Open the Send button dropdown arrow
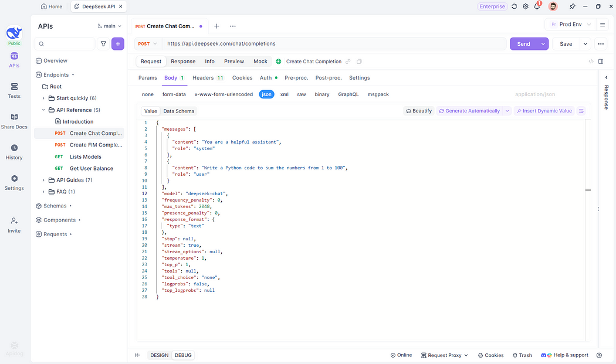This screenshot has height=364, width=616. pos(543,44)
